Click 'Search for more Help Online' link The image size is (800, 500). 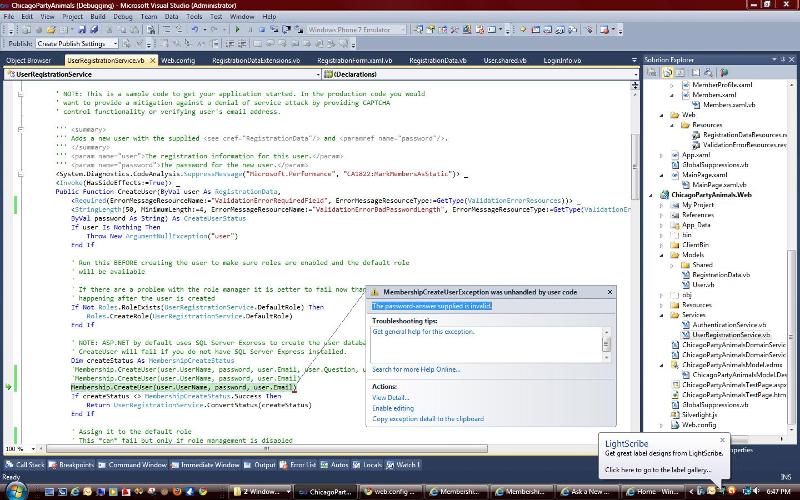[x=416, y=369]
